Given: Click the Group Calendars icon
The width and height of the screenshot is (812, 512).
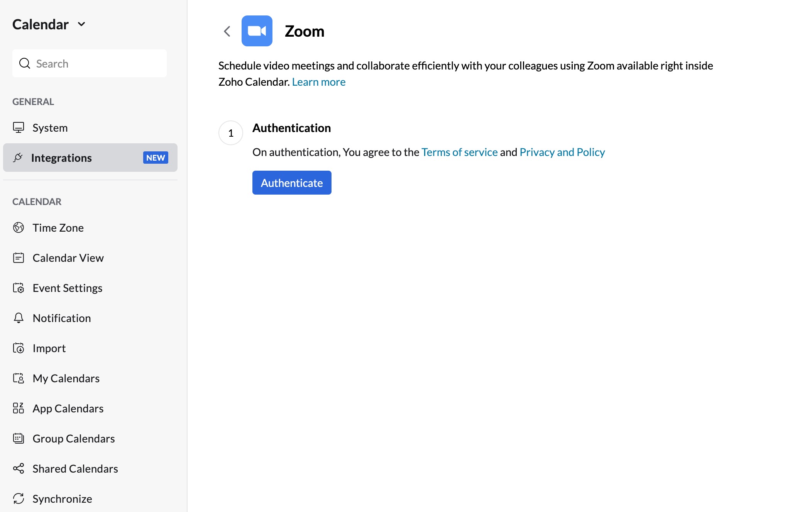Looking at the screenshot, I should (19, 438).
